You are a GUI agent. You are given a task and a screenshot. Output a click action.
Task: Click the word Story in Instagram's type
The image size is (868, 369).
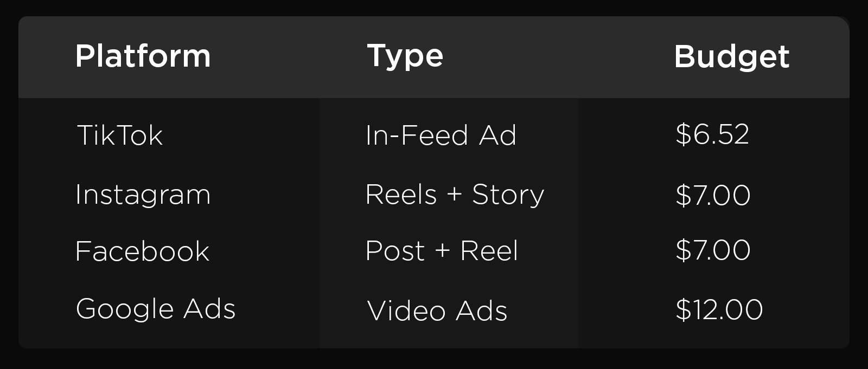(508, 195)
